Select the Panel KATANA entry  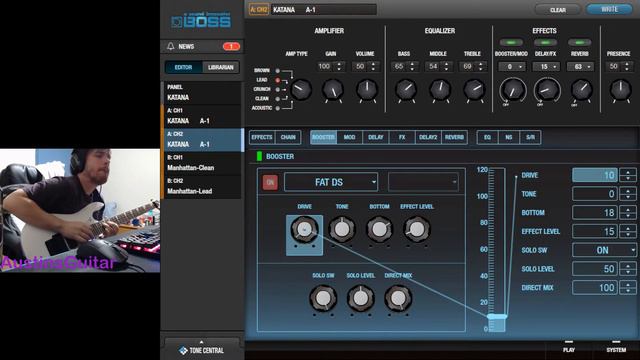[203, 93]
